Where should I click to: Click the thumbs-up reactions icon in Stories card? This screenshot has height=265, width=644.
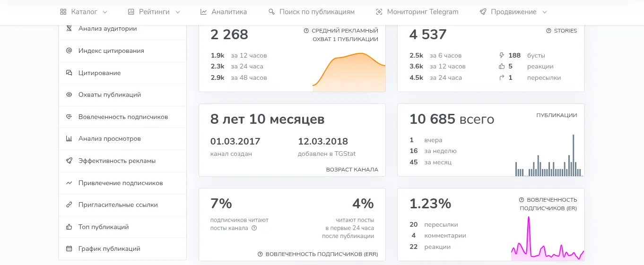[502, 67]
